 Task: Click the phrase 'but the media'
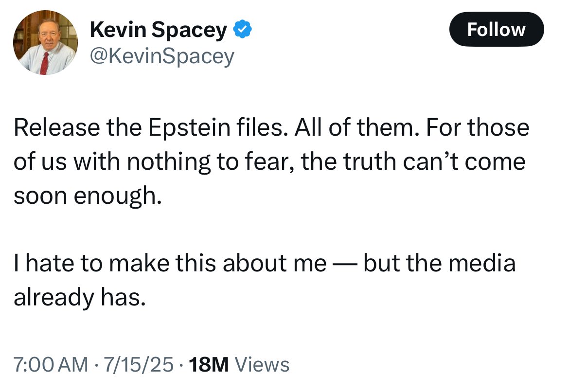(440, 263)
